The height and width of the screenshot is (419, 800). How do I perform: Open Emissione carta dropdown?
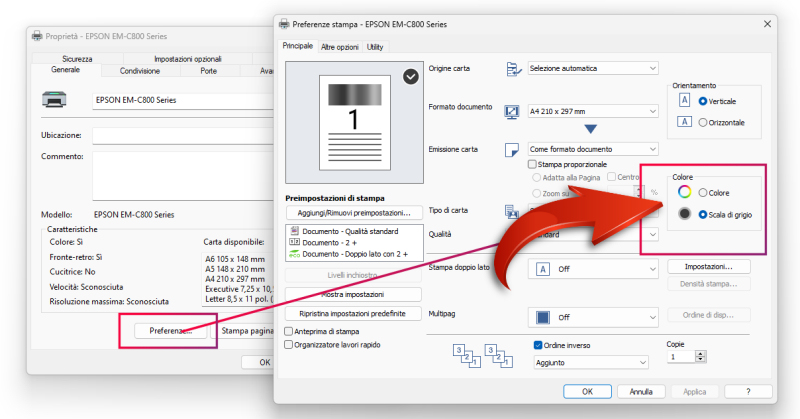point(593,149)
